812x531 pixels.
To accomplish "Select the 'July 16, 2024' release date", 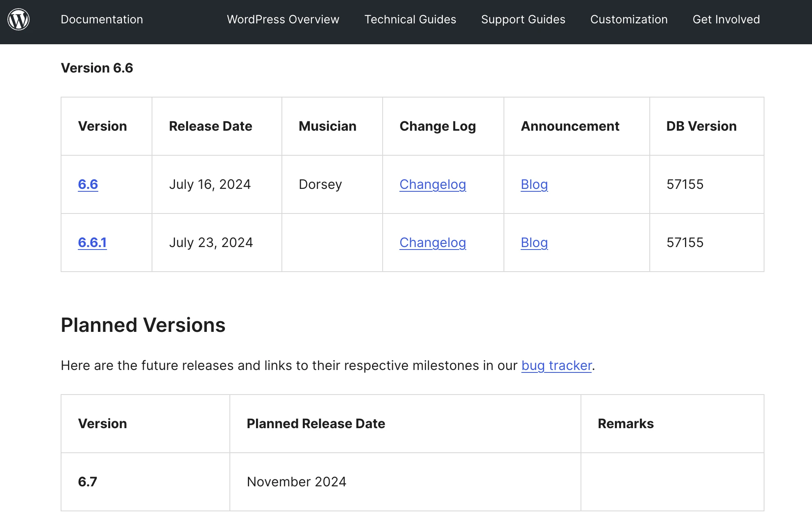I will (x=210, y=184).
